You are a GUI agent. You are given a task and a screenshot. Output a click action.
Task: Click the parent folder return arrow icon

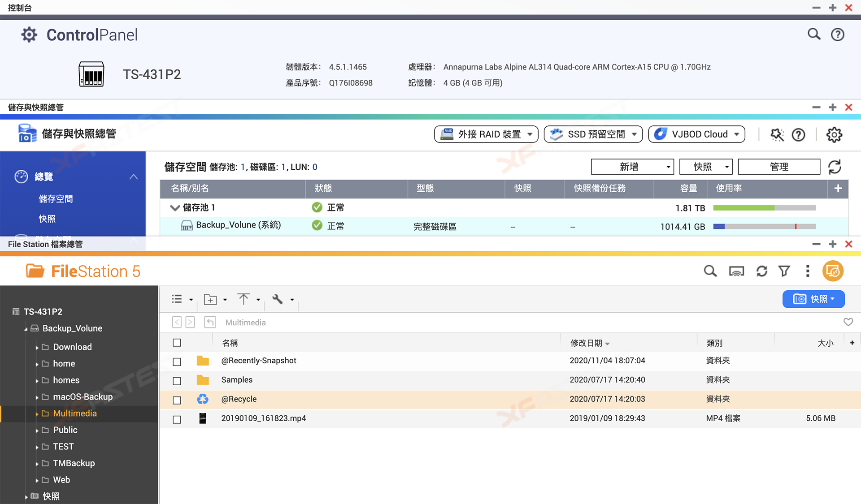pos(210,322)
